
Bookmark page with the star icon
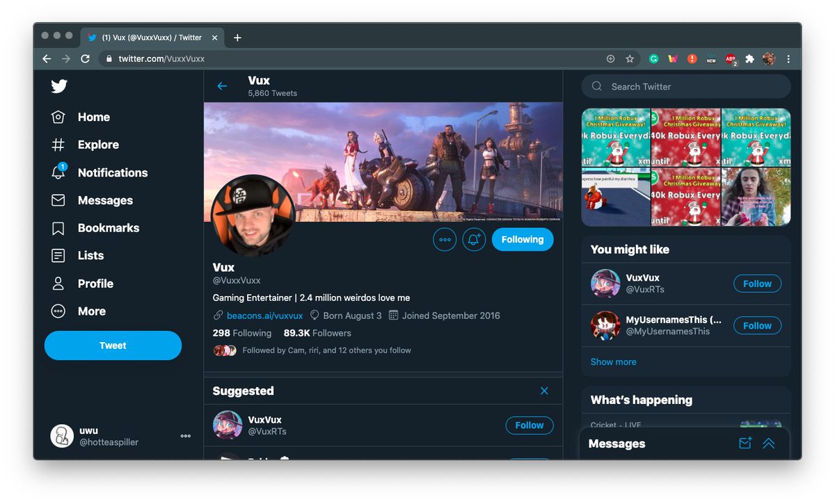[630, 59]
